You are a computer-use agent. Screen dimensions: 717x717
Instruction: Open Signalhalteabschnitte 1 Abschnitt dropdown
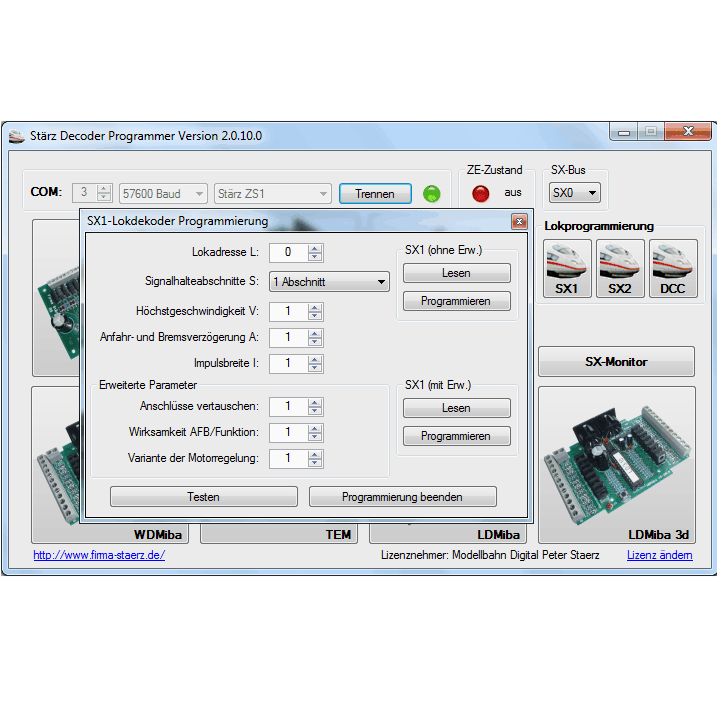coord(329,282)
